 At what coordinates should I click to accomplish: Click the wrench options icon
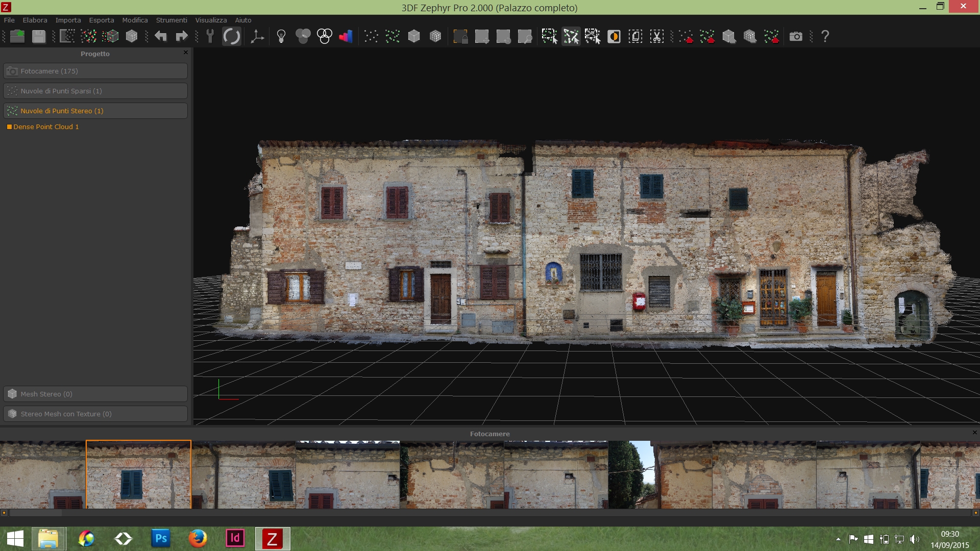(210, 36)
